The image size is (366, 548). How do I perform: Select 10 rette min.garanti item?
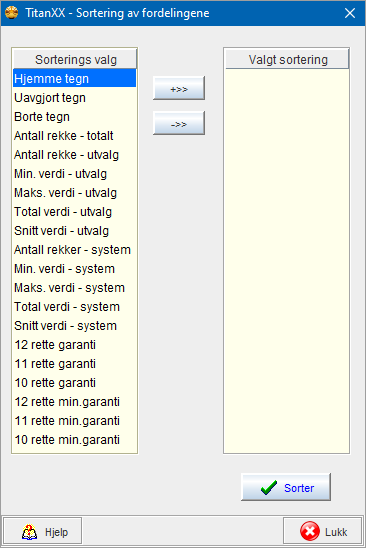(74, 439)
